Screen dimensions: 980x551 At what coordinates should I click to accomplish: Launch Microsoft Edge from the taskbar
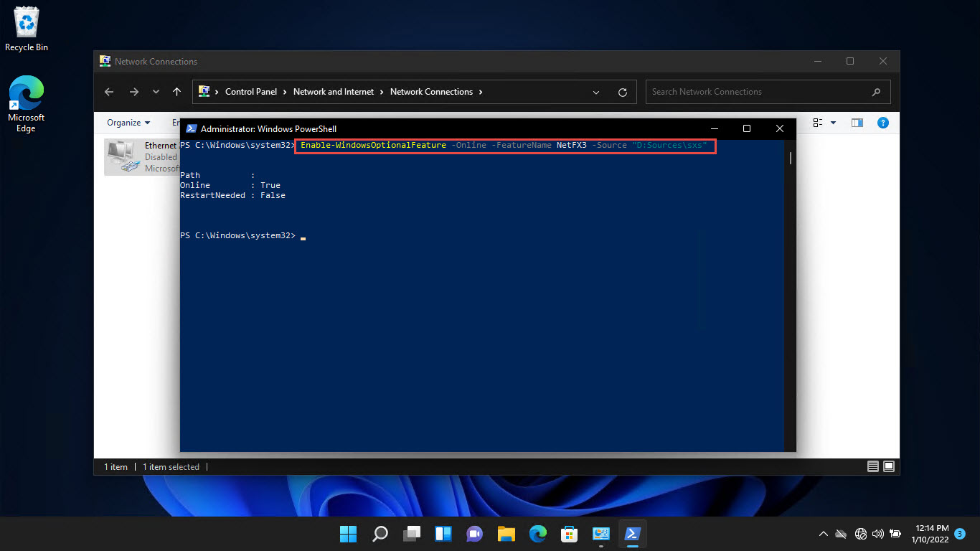point(537,534)
